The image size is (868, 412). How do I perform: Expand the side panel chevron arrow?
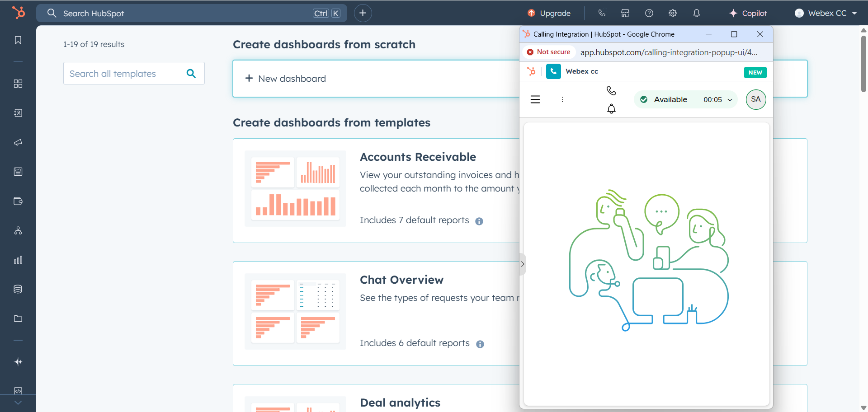pyautogui.click(x=523, y=264)
